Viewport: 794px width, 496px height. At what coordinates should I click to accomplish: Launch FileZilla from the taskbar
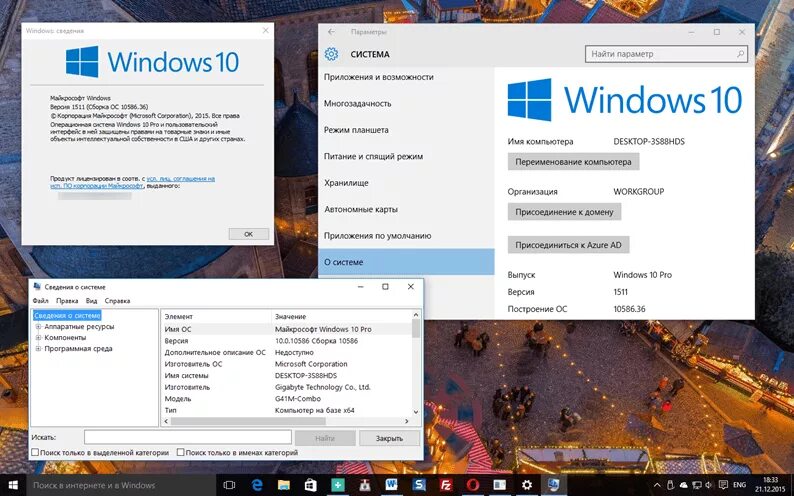pyautogui.click(x=446, y=485)
